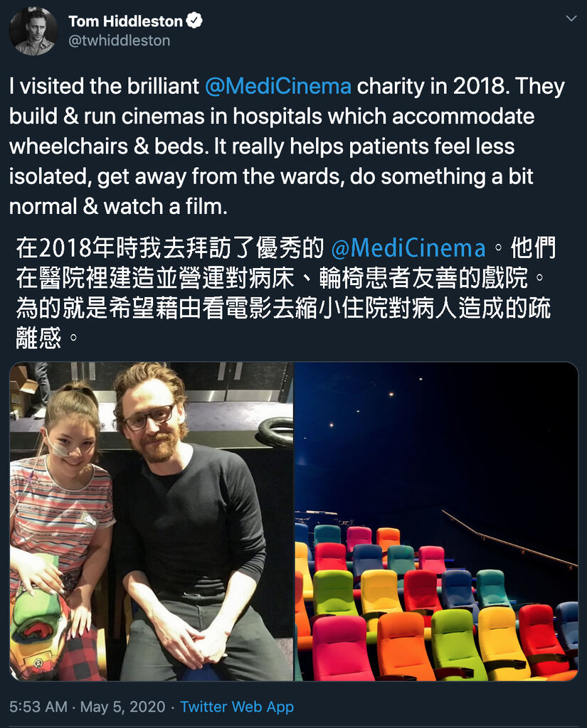
Task: Follow the @MediCinema mention in English text
Action: pyautogui.click(x=278, y=86)
